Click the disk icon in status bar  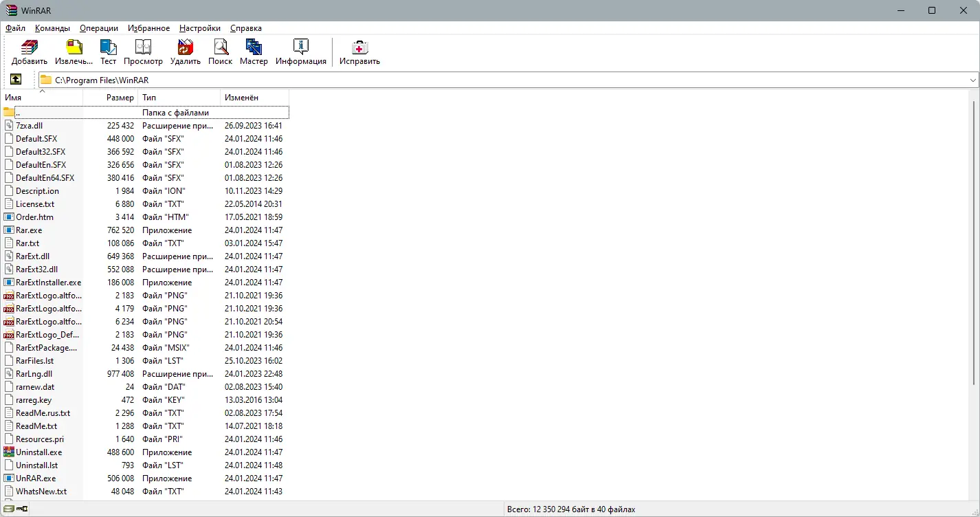(8, 509)
